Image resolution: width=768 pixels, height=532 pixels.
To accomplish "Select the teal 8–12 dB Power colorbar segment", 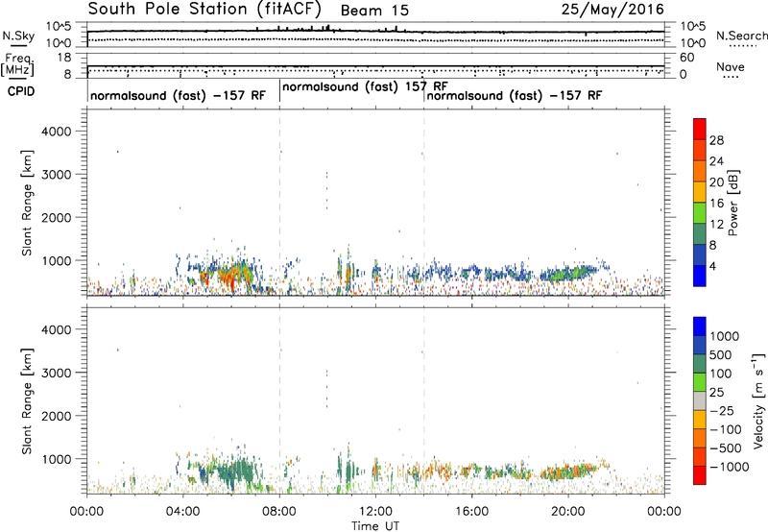I will click(700, 233).
